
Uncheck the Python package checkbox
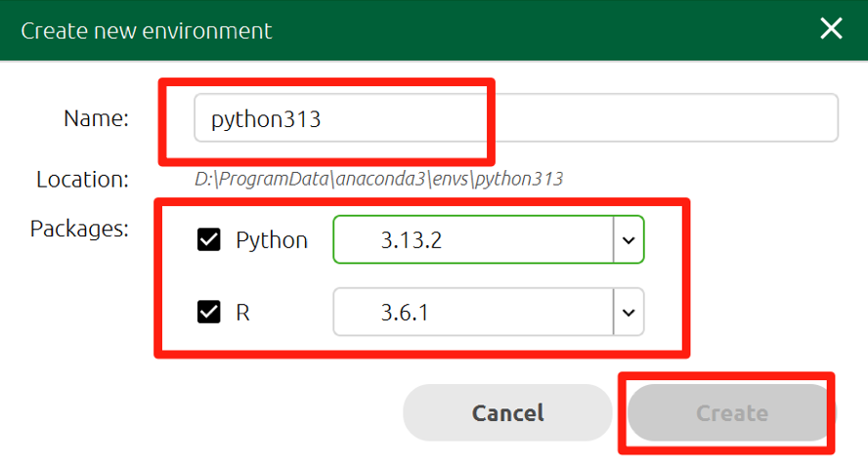click(209, 240)
